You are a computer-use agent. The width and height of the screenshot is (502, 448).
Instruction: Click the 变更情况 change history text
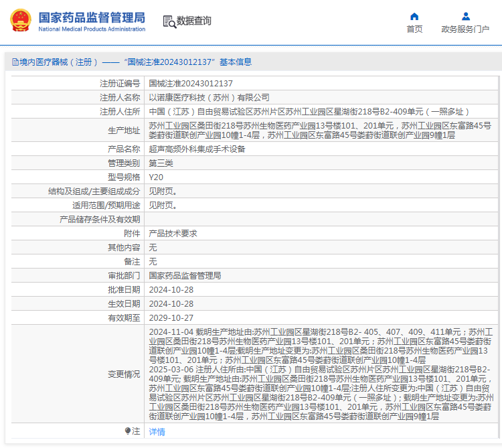(x=321, y=374)
